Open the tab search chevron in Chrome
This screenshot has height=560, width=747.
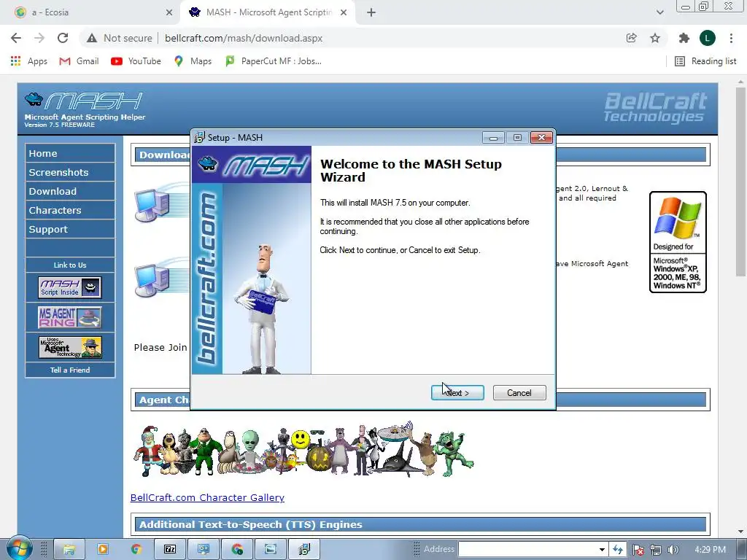659,12
